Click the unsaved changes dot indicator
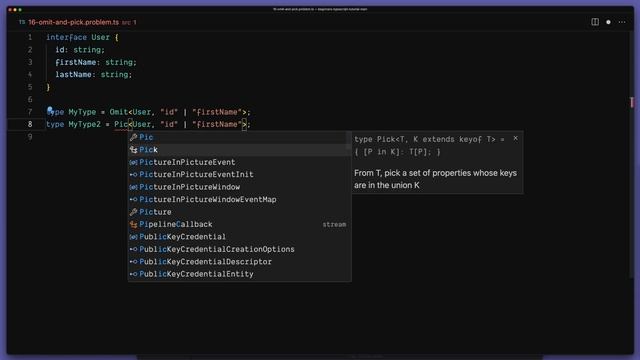Viewport: 640px width, 360px height. tap(608, 22)
